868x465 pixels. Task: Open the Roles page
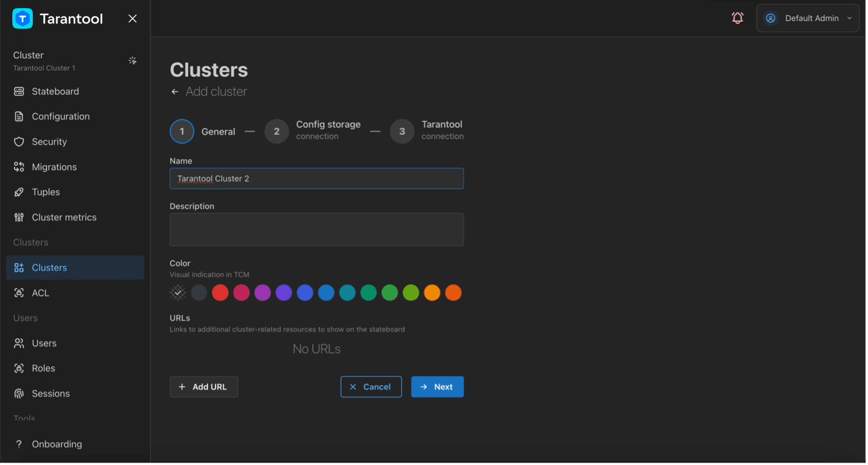[75, 369]
